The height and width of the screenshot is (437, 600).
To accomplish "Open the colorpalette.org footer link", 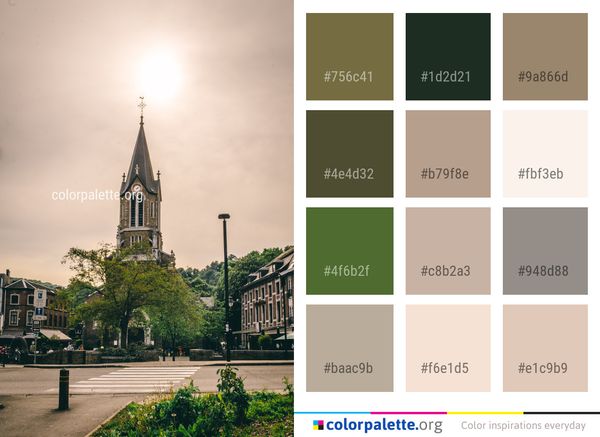I will 384,425.
